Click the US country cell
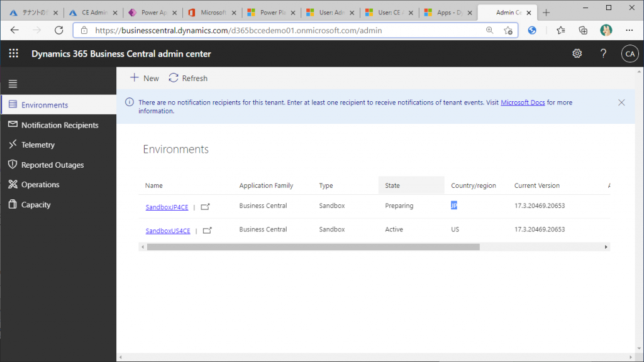 (x=455, y=229)
